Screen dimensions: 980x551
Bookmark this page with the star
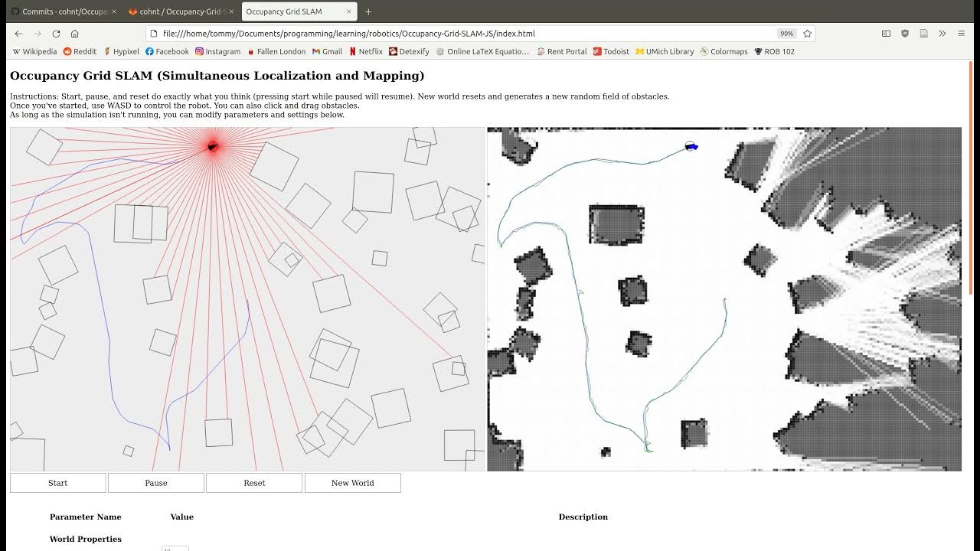(807, 34)
